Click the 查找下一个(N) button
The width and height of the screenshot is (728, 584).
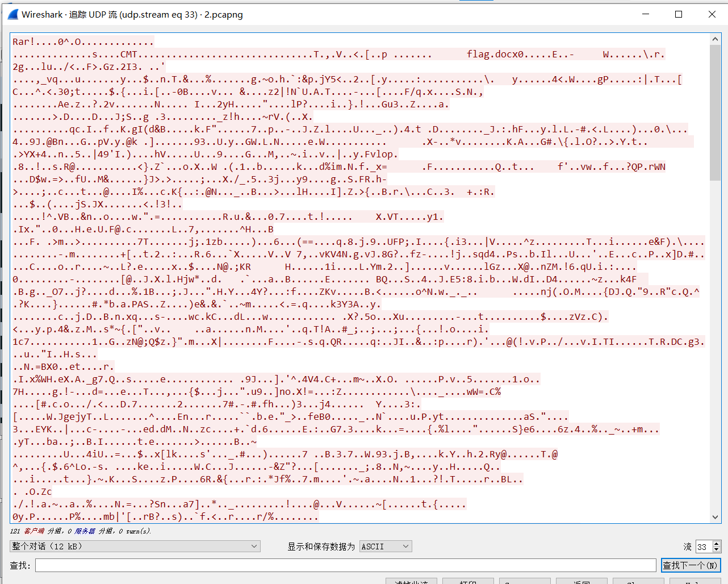(x=691, y=565)
